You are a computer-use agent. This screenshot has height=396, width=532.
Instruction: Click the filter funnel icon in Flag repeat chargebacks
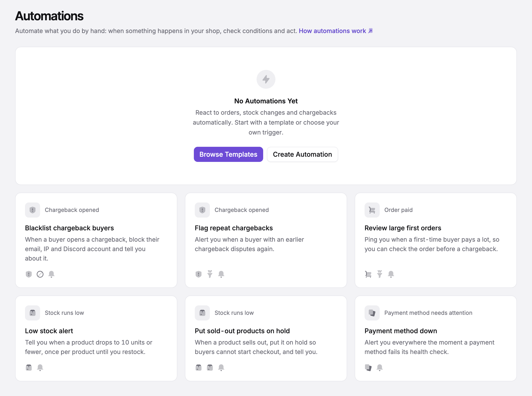[210, 274]
